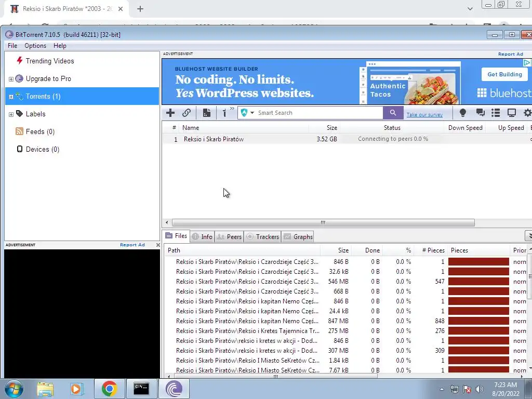Collapse the detail pane with chevron button

click(x=528, y=235)
